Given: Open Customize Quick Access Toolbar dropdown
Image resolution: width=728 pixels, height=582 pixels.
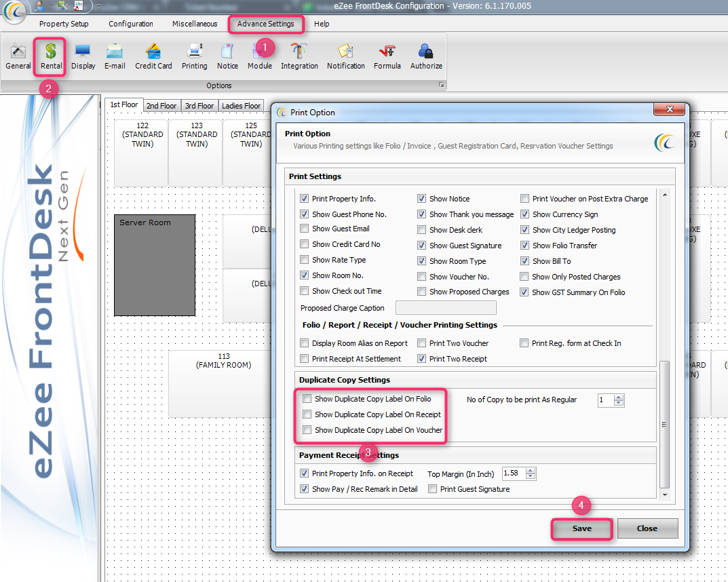Looking at the screenshot, I should [x=98, y=6].
